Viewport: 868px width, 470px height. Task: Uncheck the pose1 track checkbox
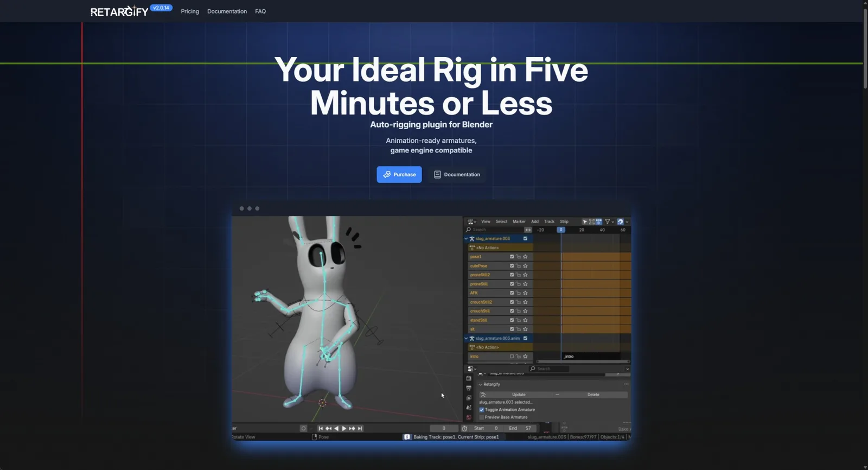(x=512, y=257)
